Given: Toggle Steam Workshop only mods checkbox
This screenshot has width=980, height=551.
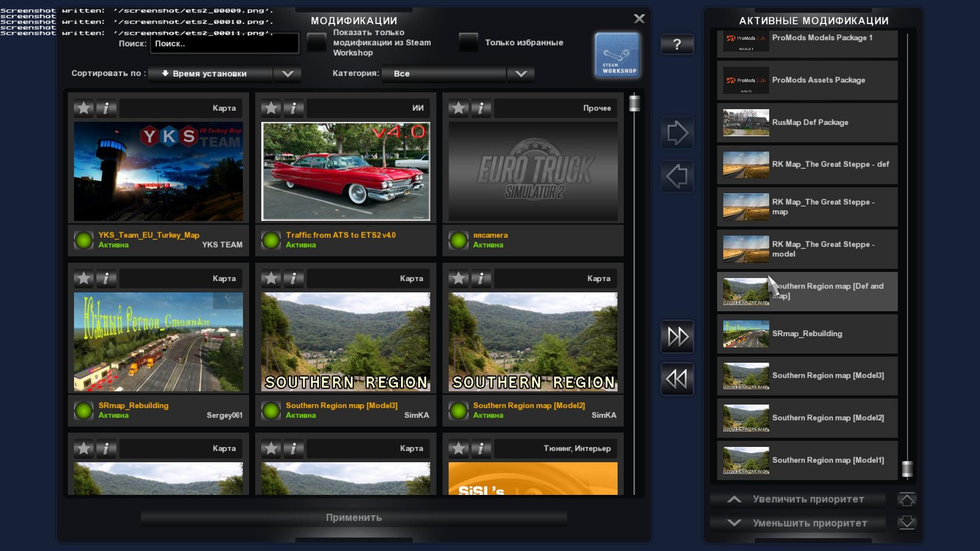Looking at the screenshot, I should (316, 42).
